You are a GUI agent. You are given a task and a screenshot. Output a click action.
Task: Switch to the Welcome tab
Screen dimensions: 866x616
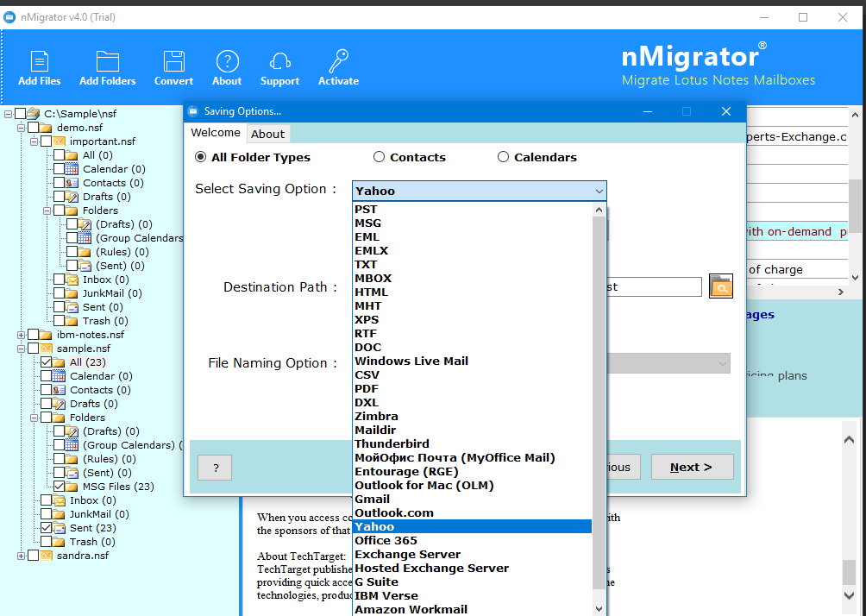click(216, 133)
